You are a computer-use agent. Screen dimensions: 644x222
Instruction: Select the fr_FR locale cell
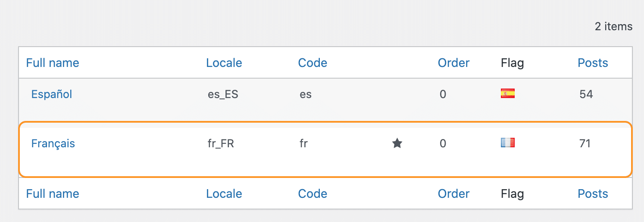click(221, 144)
